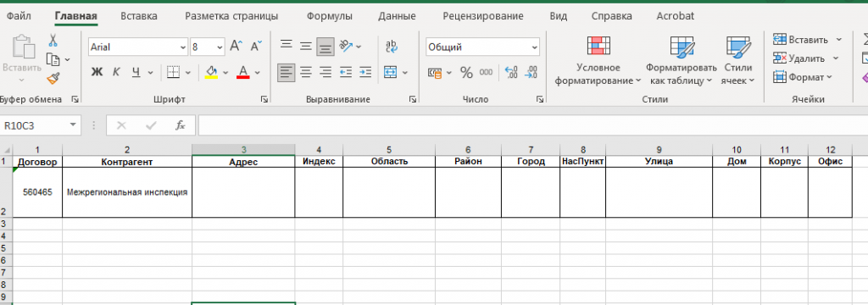Viewport: 868px width, 305px height.
Task: Select cell Межрегиональная инспекция
Action: coord(127,192)
